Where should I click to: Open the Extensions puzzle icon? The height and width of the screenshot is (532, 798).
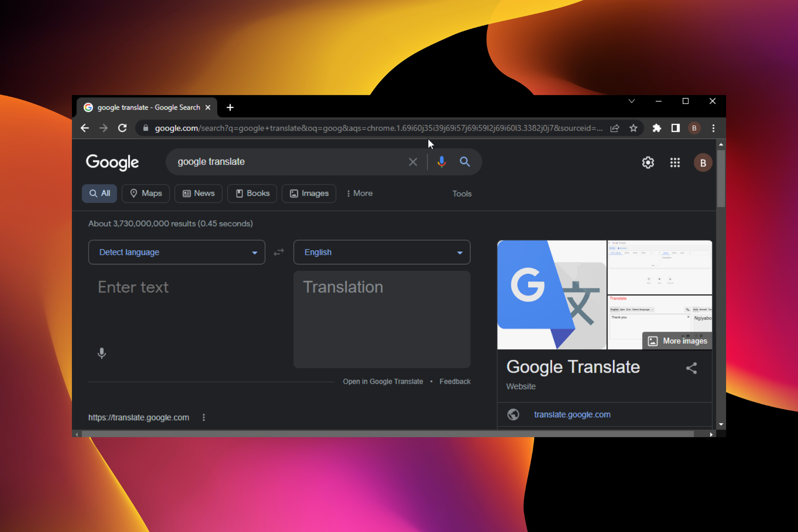[657, 128]
